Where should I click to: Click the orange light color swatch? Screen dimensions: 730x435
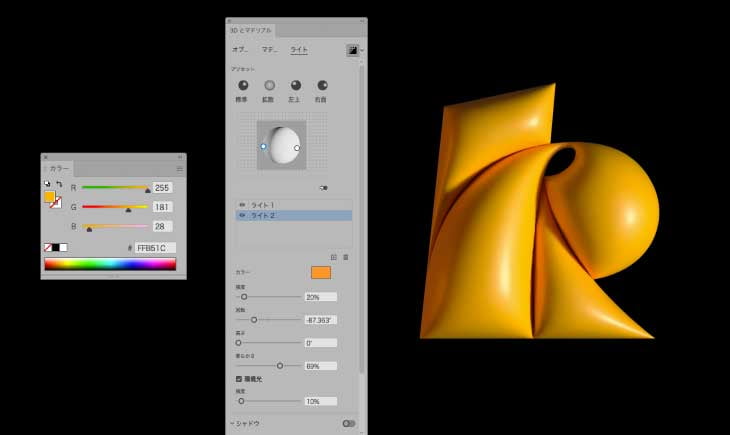pyautogui.click(x=320, y=272)
